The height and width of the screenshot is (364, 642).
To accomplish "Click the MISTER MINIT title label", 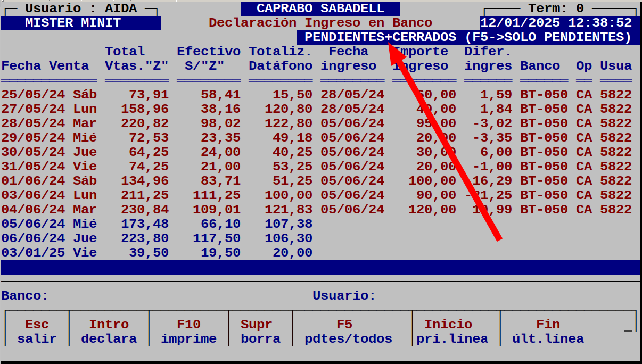I will click(x=73, y=23).
